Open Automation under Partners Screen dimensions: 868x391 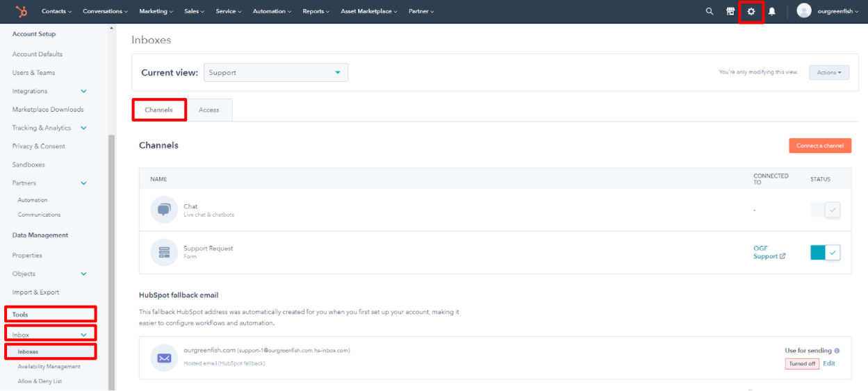point(33,200)
